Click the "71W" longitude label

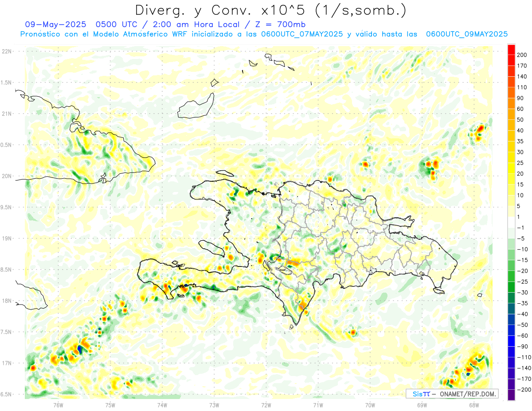pyautogui.click(x=318, y=405)
